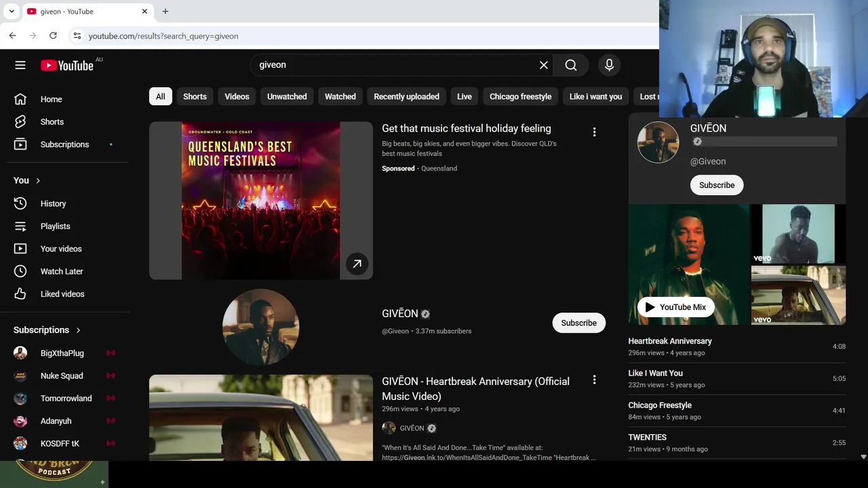The image size is (868, 488).
Task: Open the Heartbreak Anniversary video title link
Action: point(475,389)
